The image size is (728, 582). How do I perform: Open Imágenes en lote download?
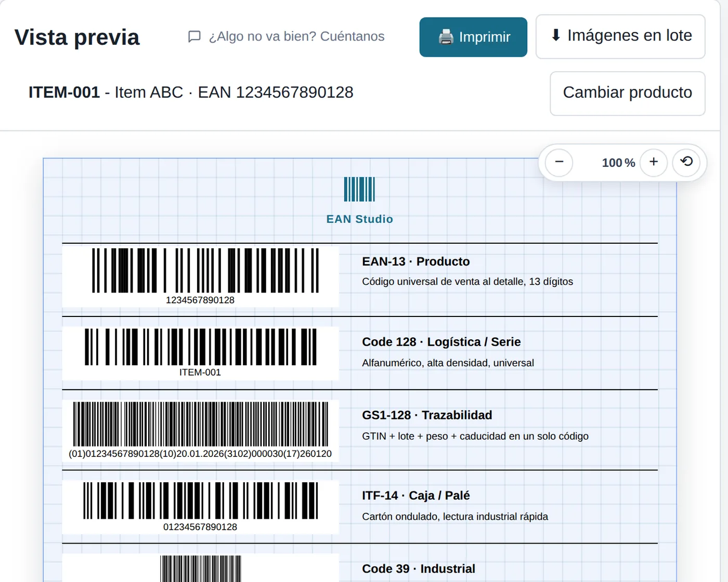(620, 36)
